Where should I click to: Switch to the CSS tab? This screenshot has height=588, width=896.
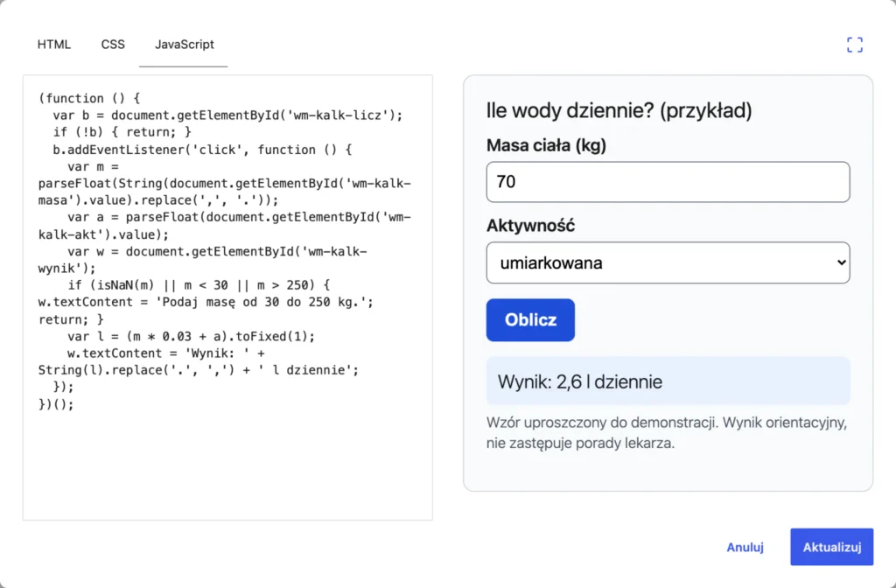(x=113, y=45)
